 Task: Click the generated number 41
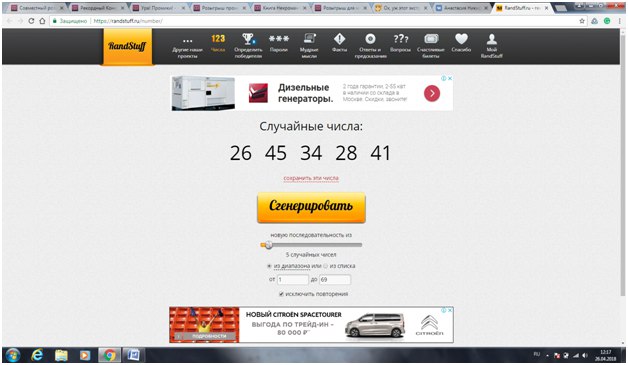[380, 153]
